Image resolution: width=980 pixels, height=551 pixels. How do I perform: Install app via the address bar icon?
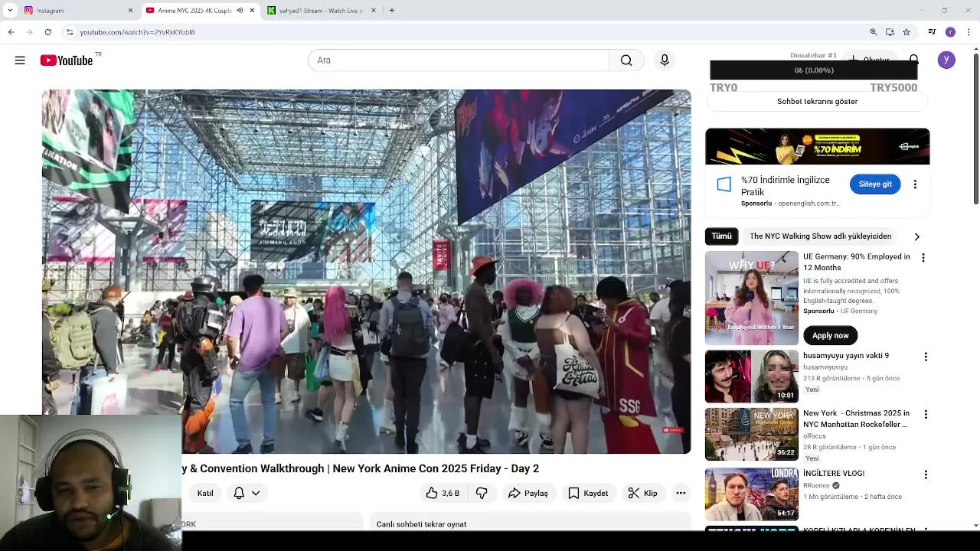coord(890,32)
